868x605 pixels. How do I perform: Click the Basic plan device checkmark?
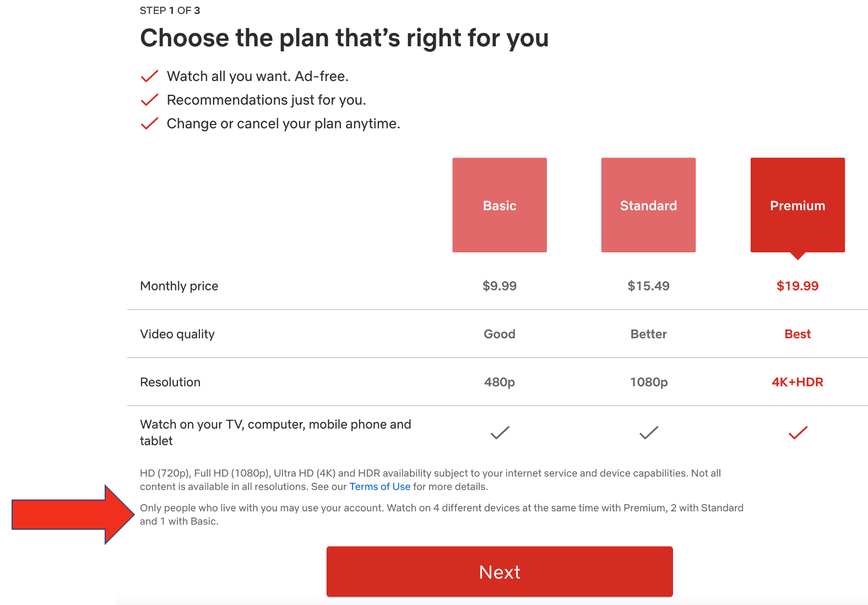pyautogui.click(x=500, y=433)
